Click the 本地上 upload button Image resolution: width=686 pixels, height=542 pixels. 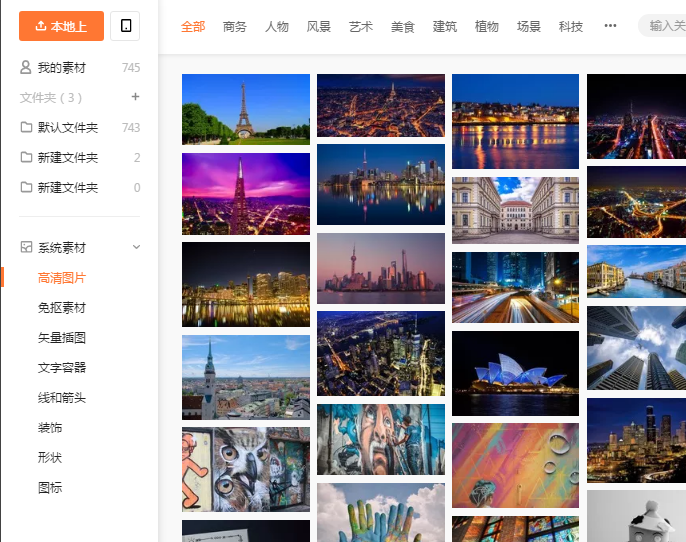click(61, 26)
